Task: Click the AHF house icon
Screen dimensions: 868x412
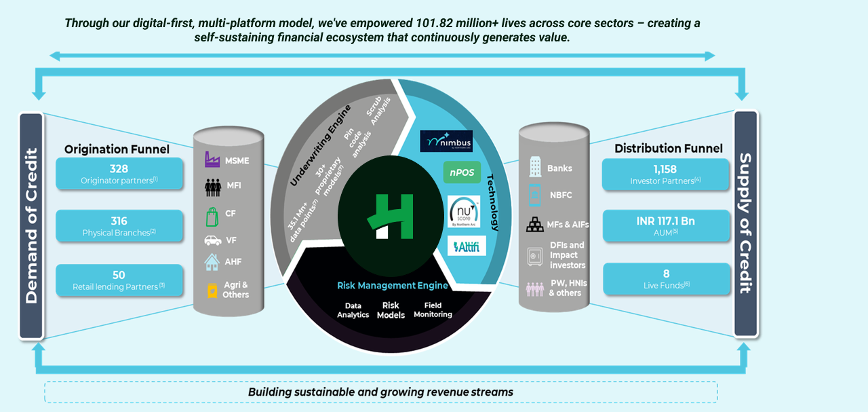Action: (x=212, y=262)
